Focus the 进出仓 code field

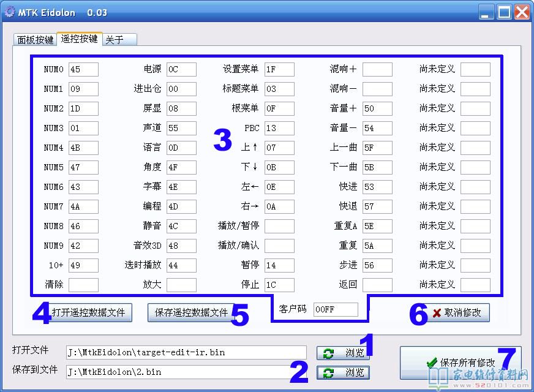click(181, 89)
